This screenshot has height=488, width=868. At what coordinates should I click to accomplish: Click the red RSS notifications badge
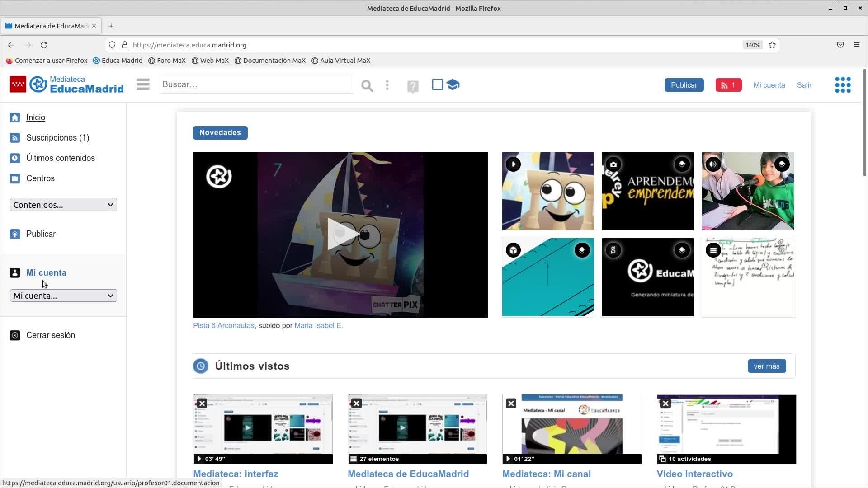(x=728, y=85)
